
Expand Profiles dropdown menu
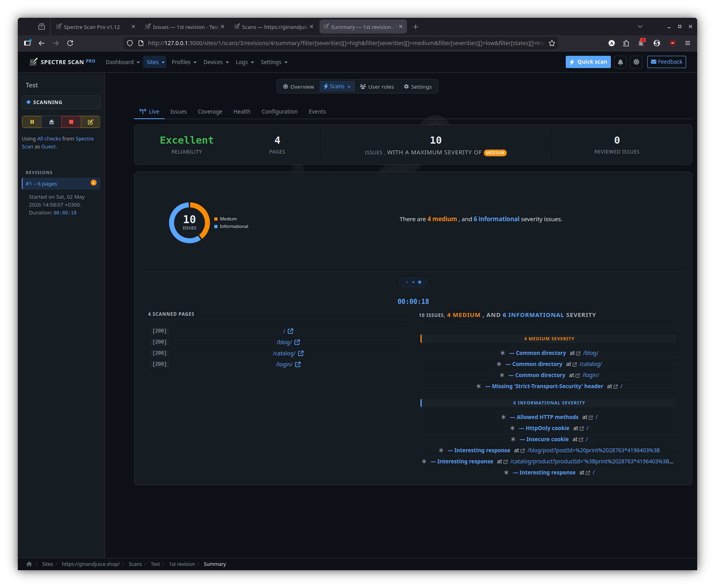(184, 62)
